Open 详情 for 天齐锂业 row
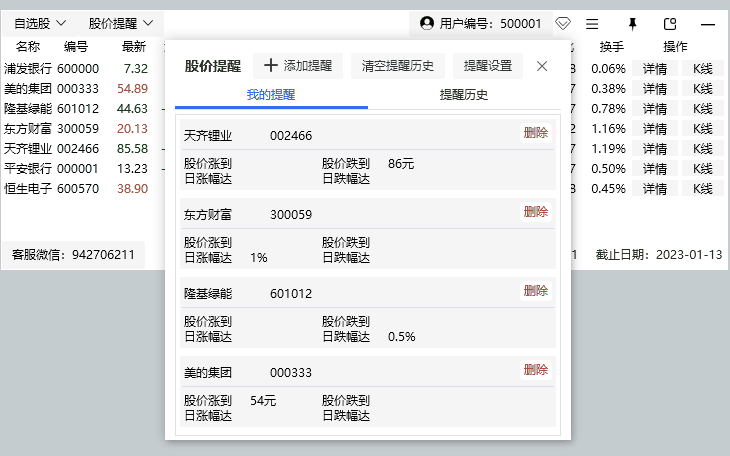 (655, 149)
